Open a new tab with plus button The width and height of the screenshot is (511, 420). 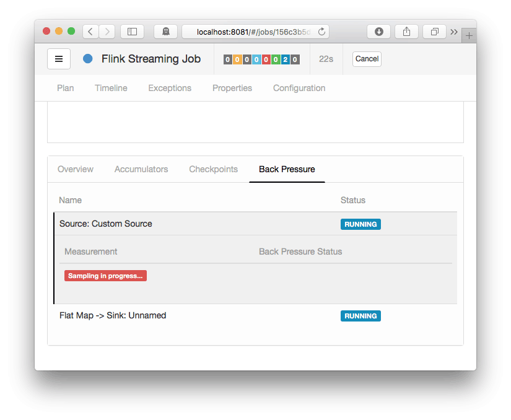click(469, 36)
